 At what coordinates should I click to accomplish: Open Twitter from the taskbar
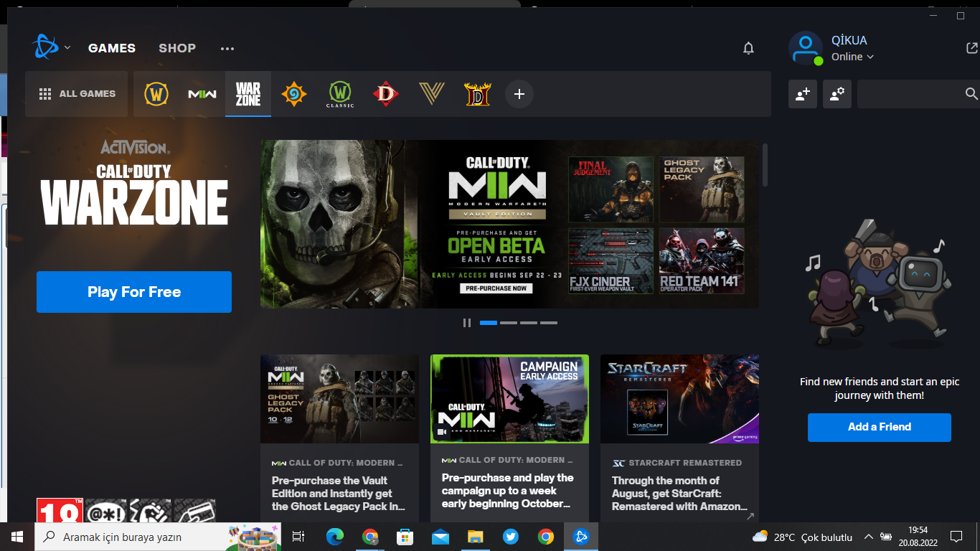coord(511,537)
